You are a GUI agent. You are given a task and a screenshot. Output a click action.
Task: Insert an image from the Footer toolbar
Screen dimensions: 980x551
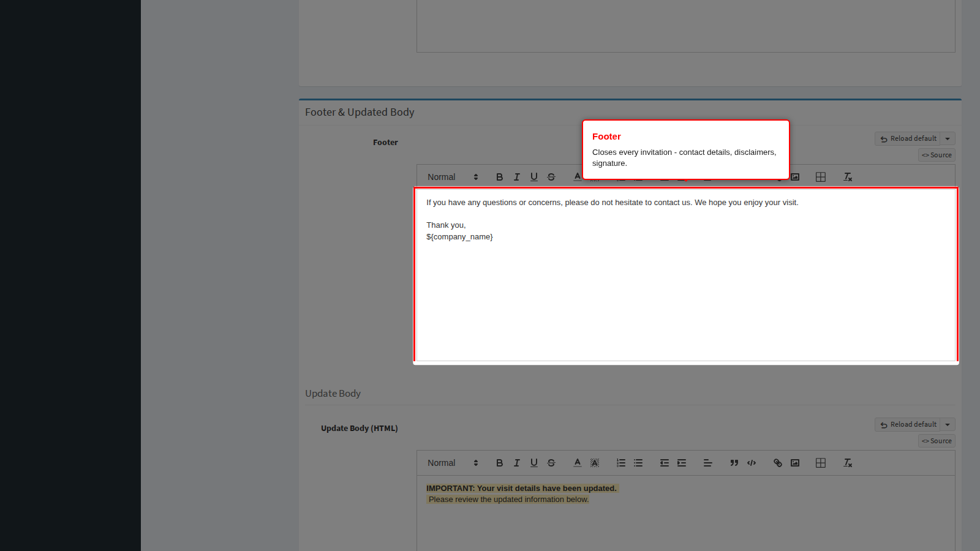(x=795, y=177)
